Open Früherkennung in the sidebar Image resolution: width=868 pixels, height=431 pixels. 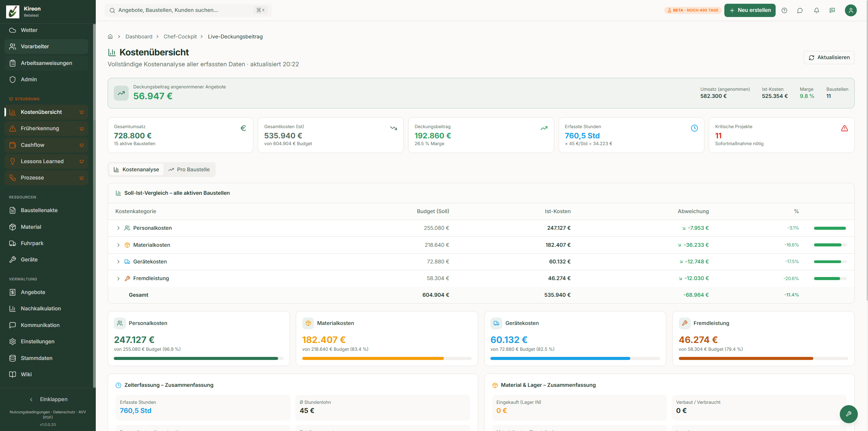click(x=47, y=128)
